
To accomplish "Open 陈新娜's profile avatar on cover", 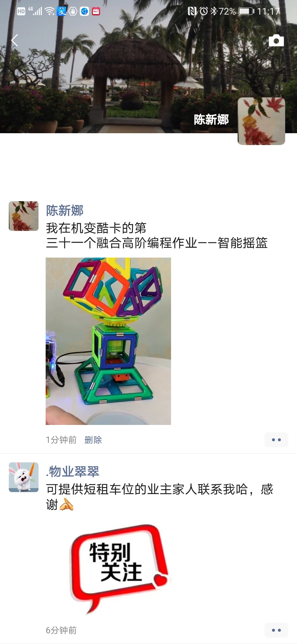I will click(261, 121).
